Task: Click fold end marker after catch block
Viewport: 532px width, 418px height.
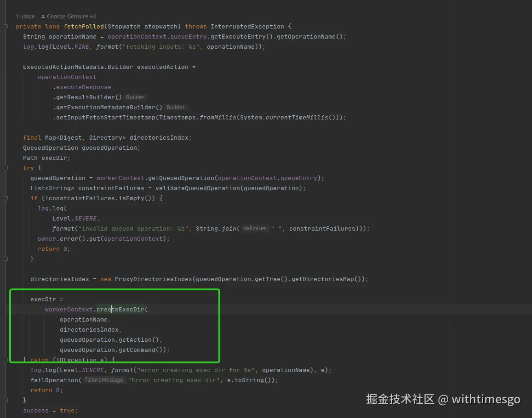Action: tap(6, 400)
